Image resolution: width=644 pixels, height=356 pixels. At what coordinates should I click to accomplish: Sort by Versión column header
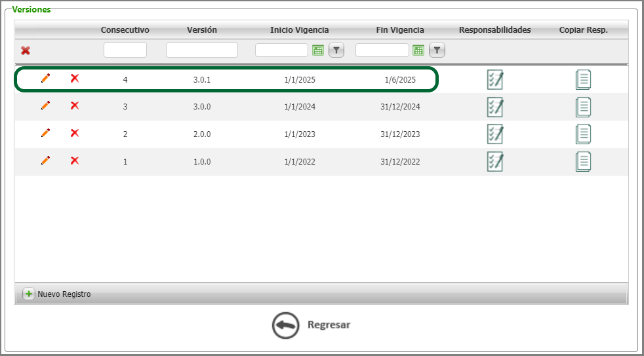point(202,30)
